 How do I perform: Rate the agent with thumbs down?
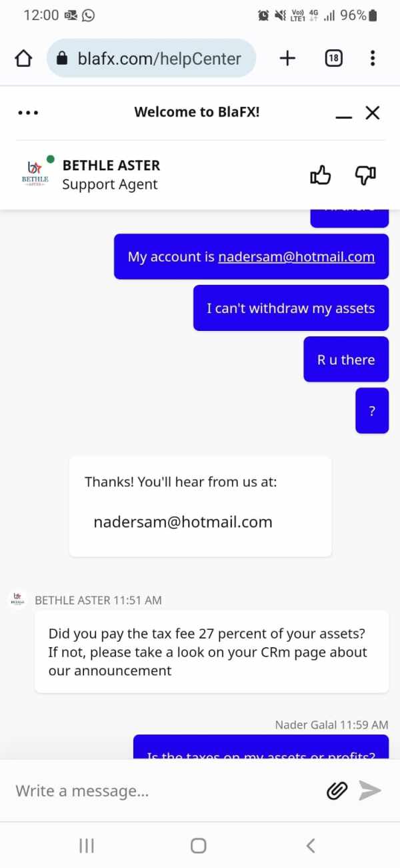[365, 175]
